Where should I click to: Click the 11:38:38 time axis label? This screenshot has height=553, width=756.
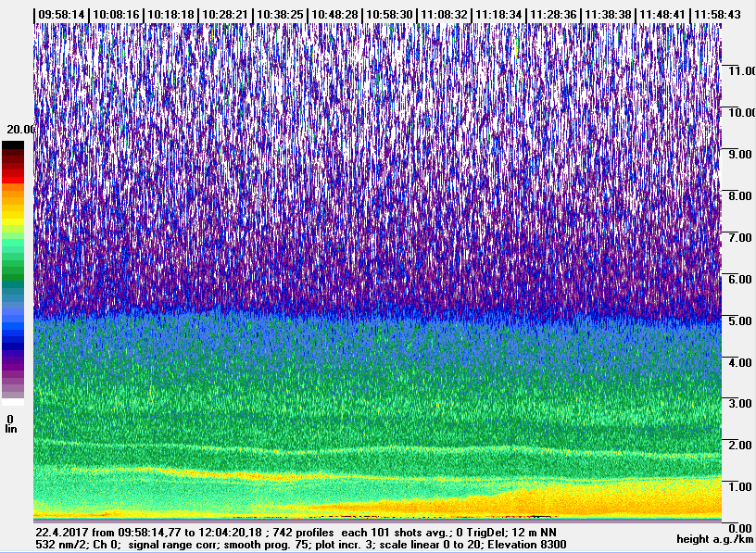coord(608,15)
